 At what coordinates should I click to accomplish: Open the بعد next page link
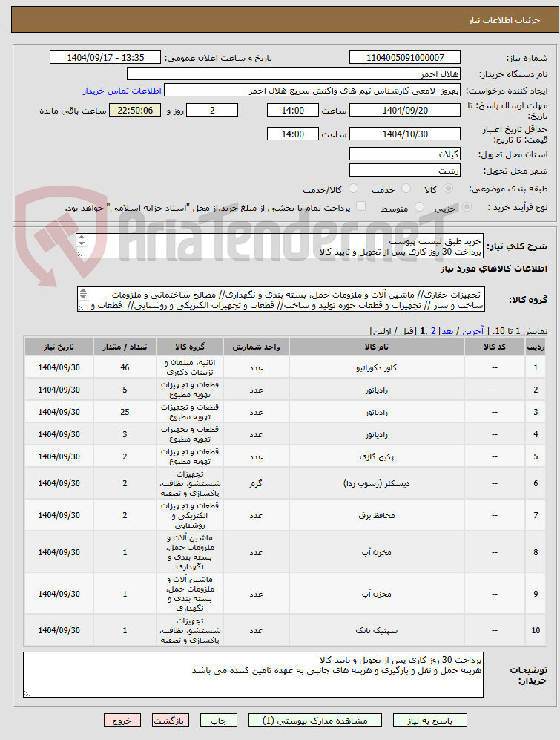[447, 331]
